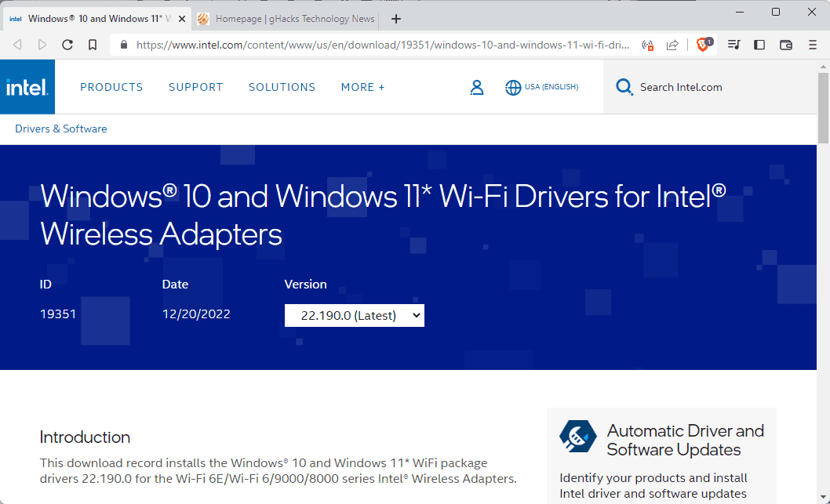
Task: Click the ID value 19351
Action: tap(58, 314)
